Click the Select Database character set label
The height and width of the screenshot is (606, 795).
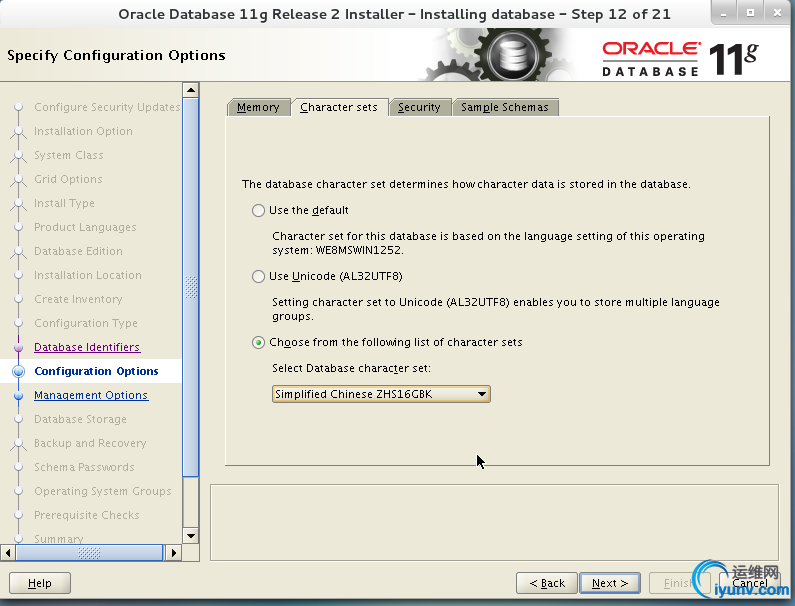(x=351, y=369)
